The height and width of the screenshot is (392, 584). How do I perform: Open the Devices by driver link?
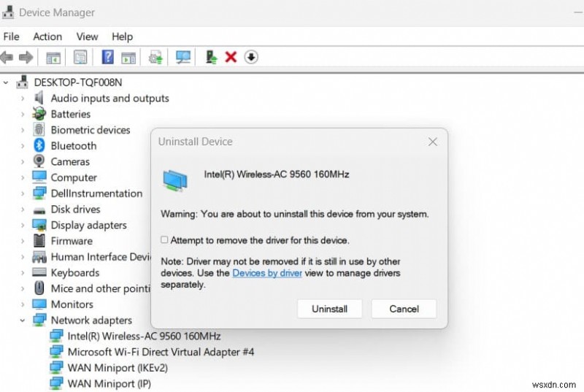pyautogui.click(x=267, y=273)
